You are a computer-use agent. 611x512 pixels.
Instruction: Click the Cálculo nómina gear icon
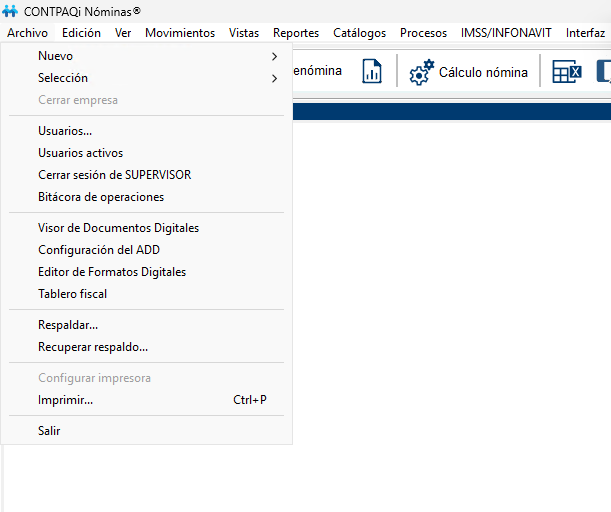(x=421, y=72)
